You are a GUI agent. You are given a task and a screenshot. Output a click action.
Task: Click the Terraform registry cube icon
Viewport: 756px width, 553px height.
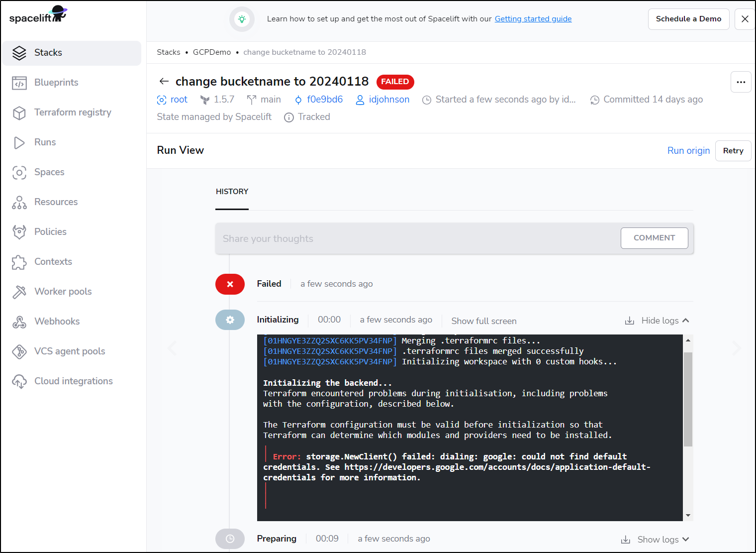tap(19, 113)
